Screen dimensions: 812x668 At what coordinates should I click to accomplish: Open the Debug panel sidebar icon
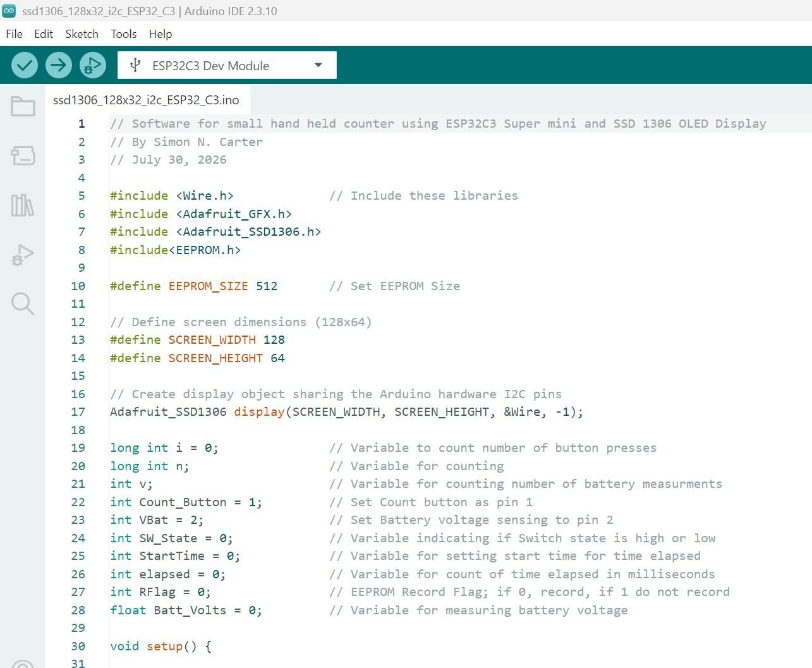coord(23,255)
